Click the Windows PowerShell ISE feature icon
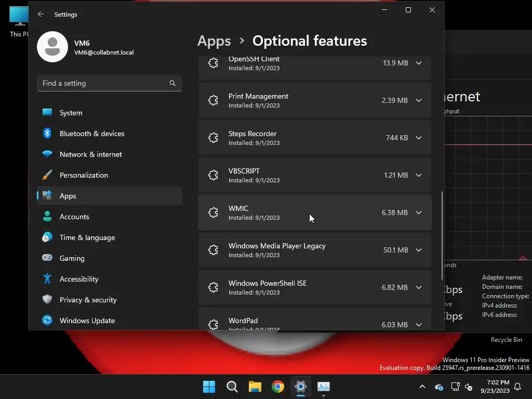Image resolution: width=532 pixels, height=399 pixels. tap(213, 287)
